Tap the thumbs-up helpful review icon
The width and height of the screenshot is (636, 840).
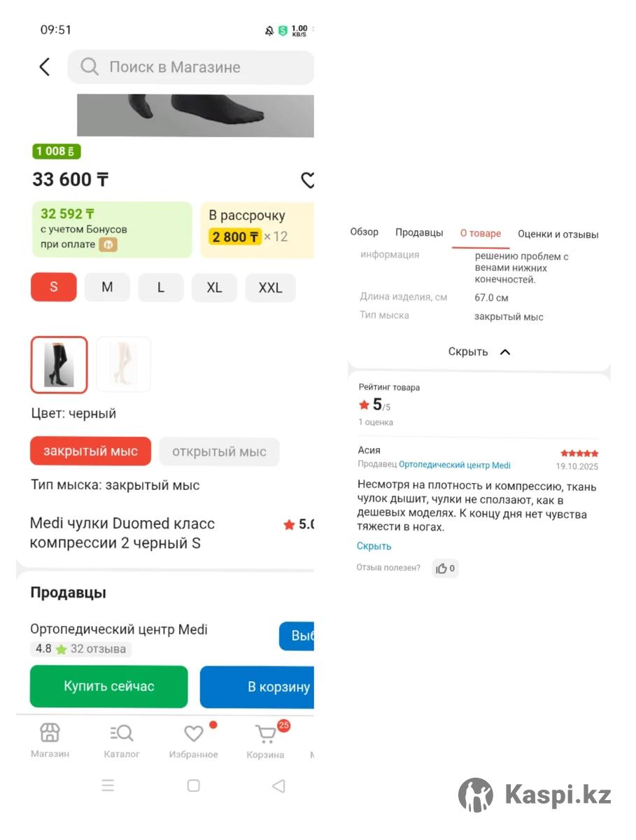(x=441, y=568)
